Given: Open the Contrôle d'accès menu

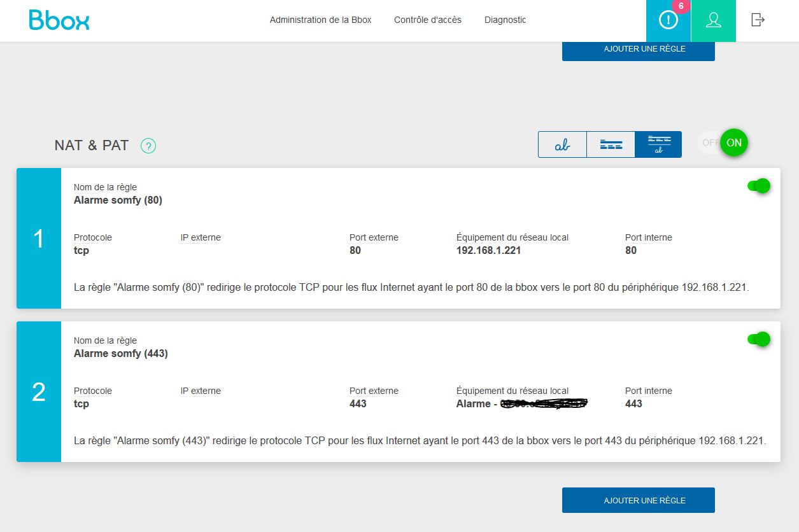Looking at the screenshot, I should coord(428,20).
